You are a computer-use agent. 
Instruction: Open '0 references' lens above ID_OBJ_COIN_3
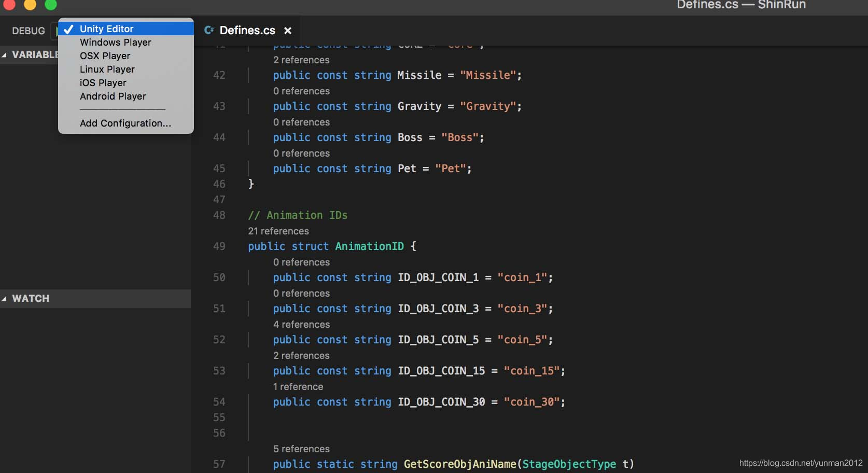pos(301,293)
